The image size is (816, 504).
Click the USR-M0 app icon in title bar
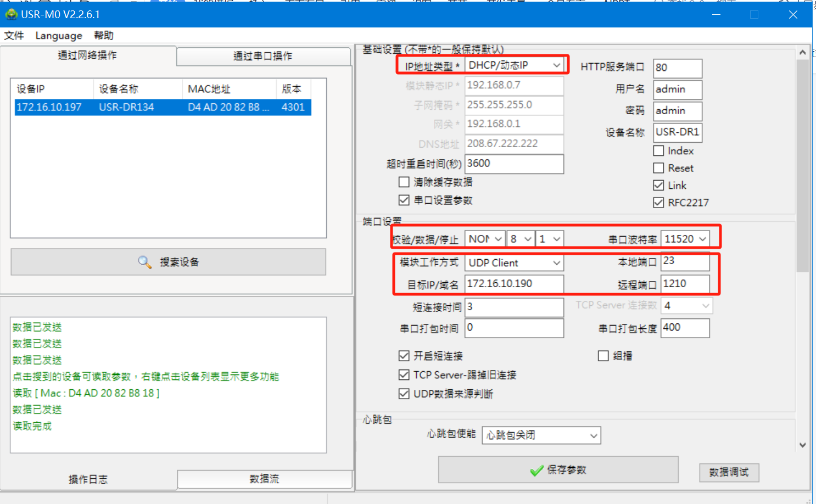(11, 14)
